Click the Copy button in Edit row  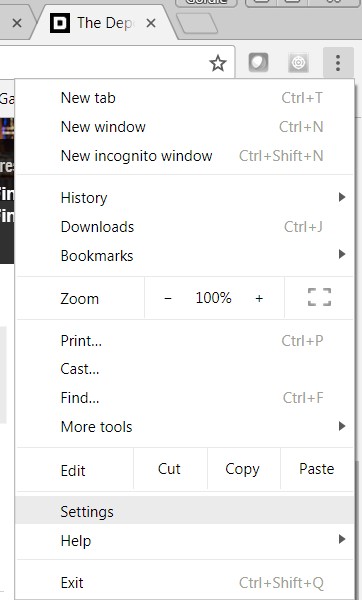coord(244,469)
